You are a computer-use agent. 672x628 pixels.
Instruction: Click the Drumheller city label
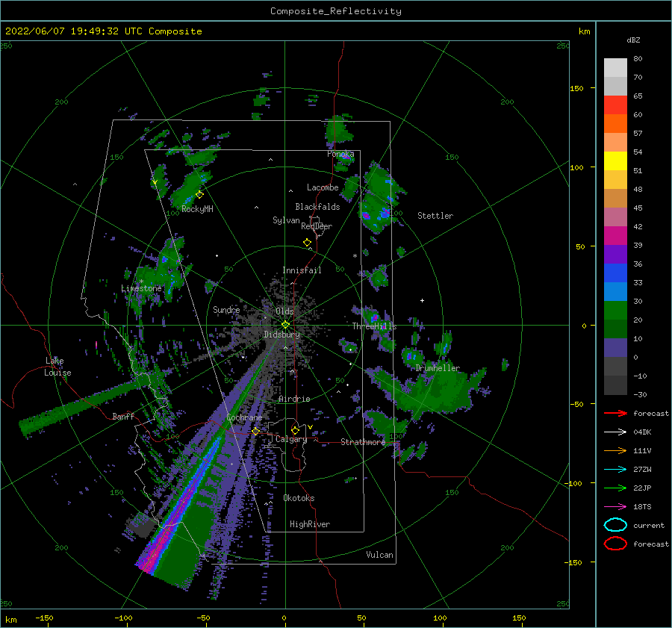point(438,368)
